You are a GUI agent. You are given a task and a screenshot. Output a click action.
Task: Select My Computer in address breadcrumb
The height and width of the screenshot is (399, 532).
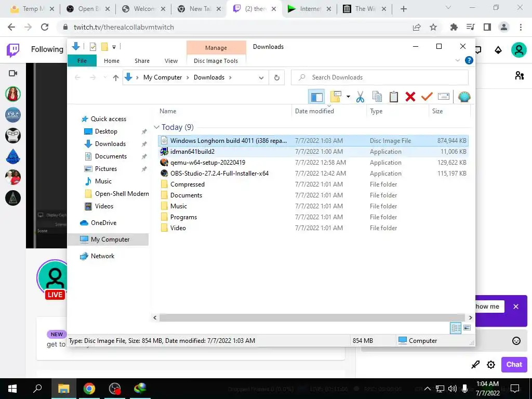click(163, 77)
